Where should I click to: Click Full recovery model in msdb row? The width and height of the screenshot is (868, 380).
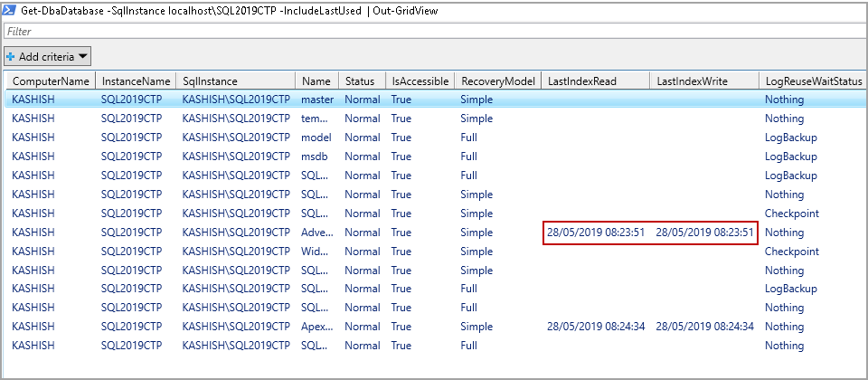click(468, 157)
